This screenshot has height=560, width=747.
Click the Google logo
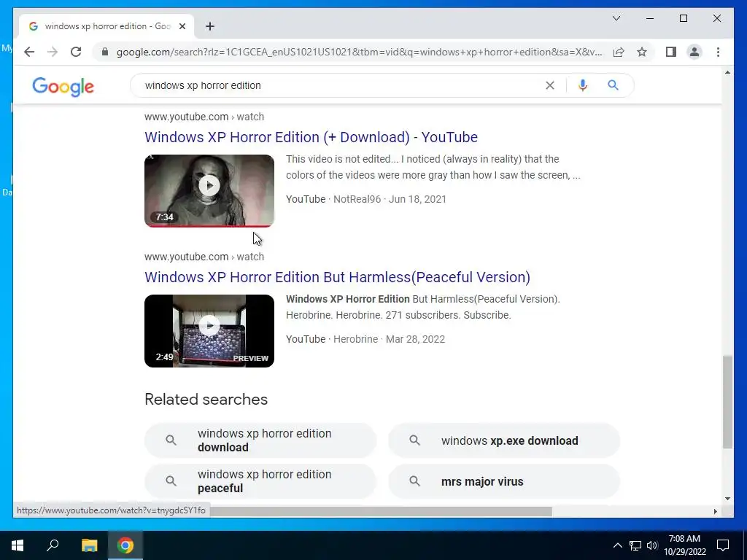63,86
